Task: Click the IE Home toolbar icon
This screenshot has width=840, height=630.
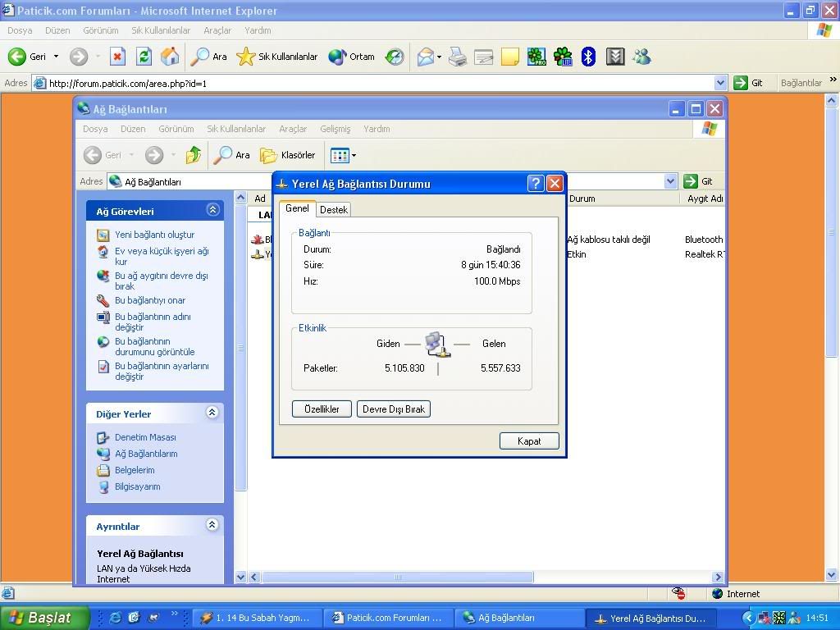Action: click(170, 57)
